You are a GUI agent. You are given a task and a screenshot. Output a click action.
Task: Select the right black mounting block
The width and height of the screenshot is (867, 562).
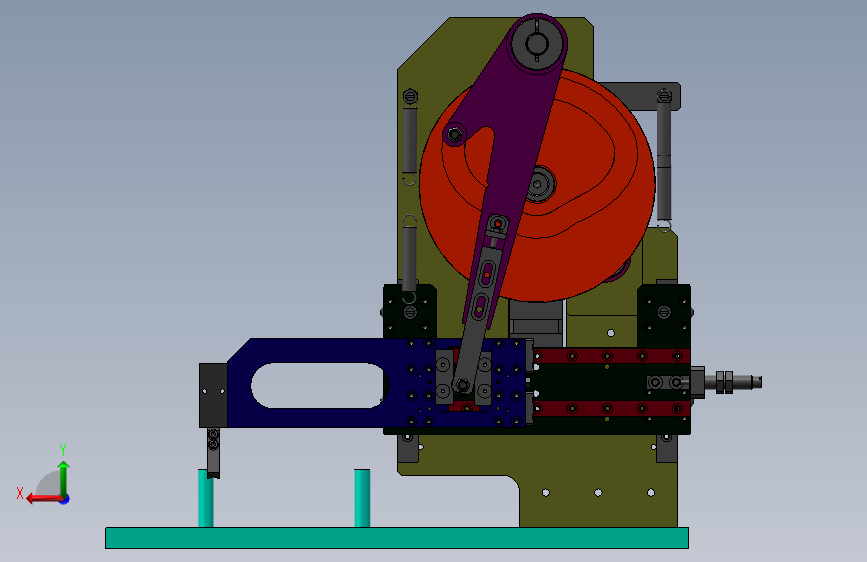tap(664, 315)
